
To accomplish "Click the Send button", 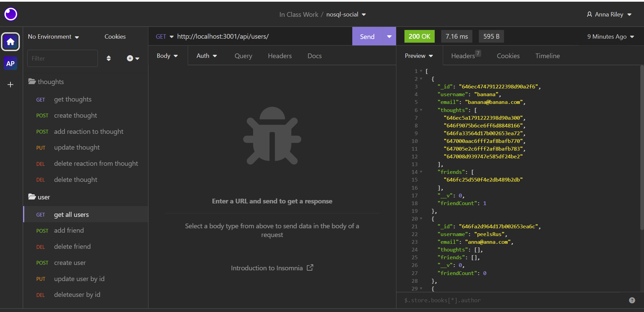I will point(367,36).
